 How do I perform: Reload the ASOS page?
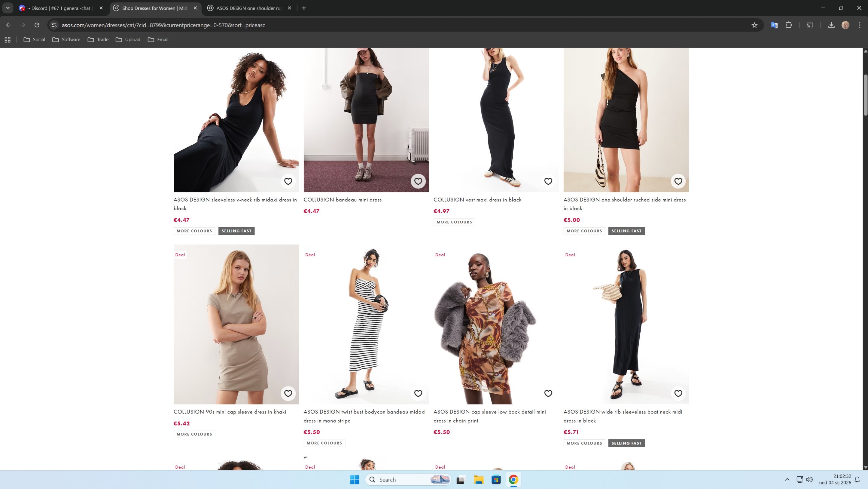pos(37,25)
